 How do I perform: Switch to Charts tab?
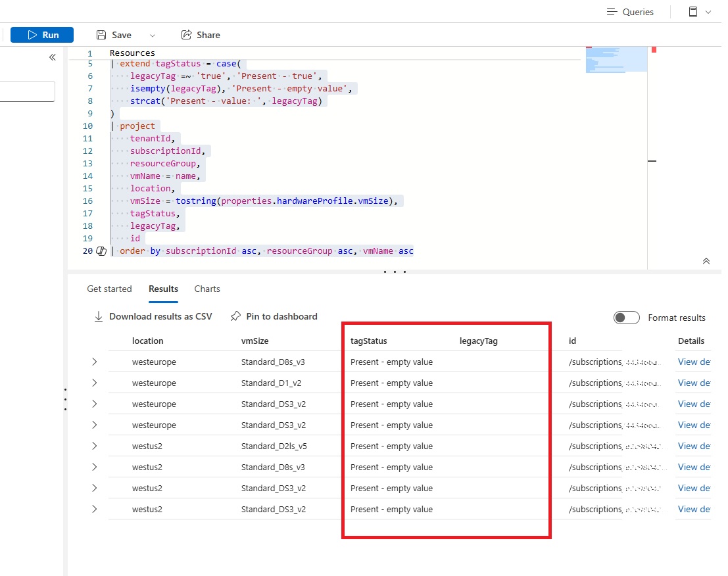(x=207, y=289)
